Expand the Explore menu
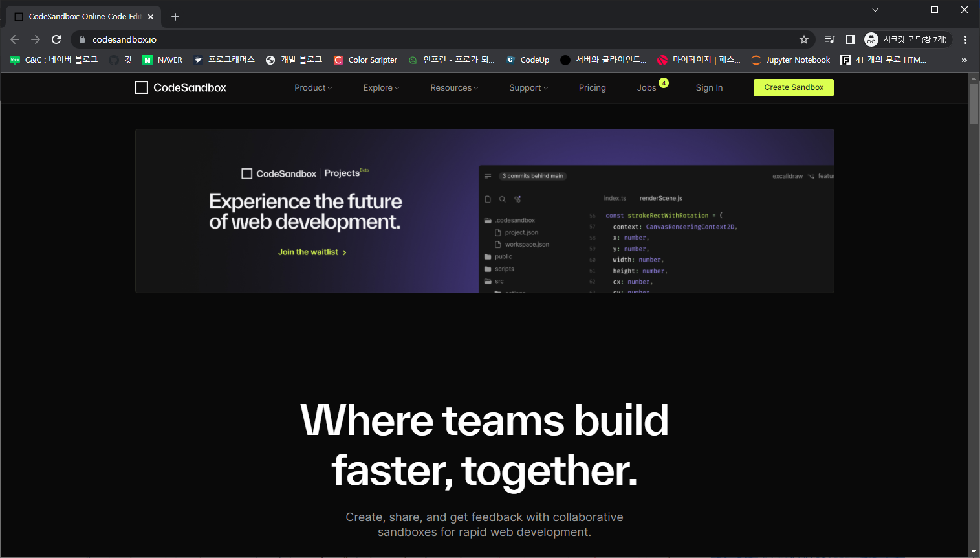Viewport: 980px width, 558px height. (x=381, y=87)
